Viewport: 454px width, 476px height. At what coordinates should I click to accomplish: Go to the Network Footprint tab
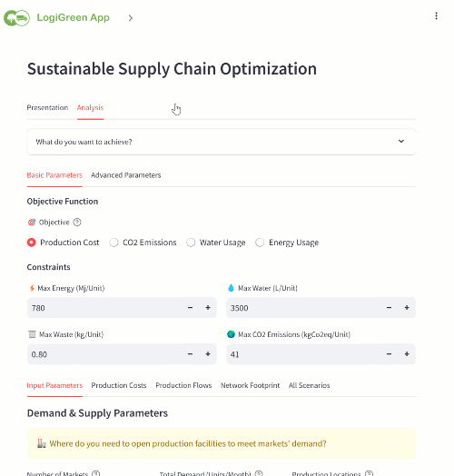coord(250,385)
